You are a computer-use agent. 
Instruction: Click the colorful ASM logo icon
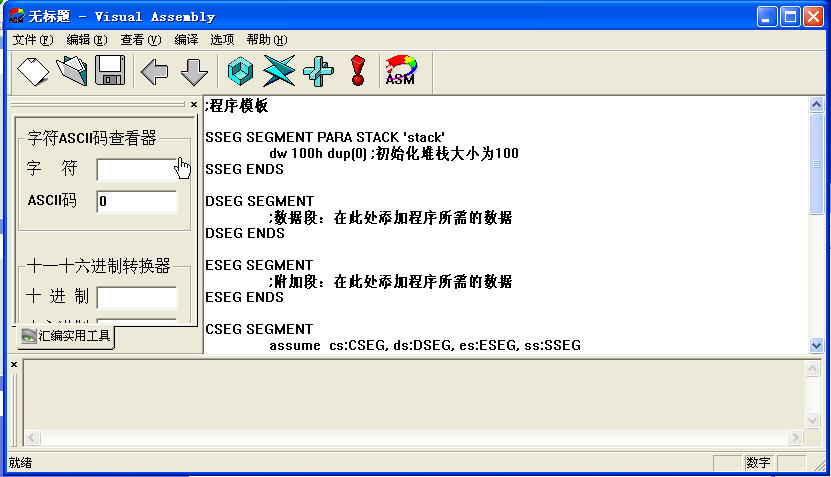click(x=401, y=70)
